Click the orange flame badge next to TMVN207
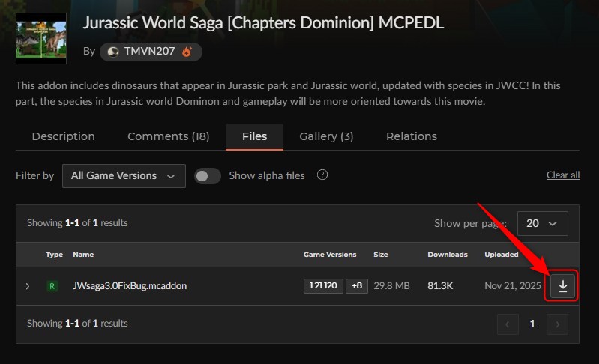The height and width of the screenshot is (364, 599). [187, 52]
